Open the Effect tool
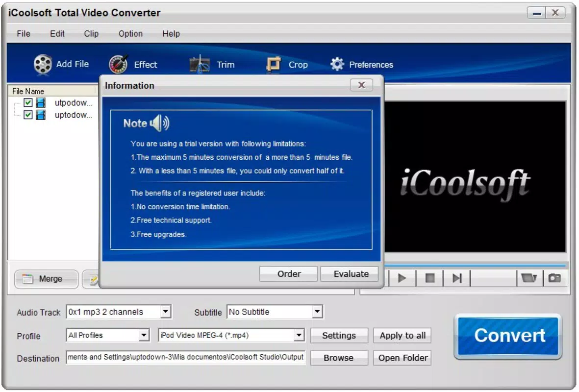579x392 pixels. click(x=133, y=64)
